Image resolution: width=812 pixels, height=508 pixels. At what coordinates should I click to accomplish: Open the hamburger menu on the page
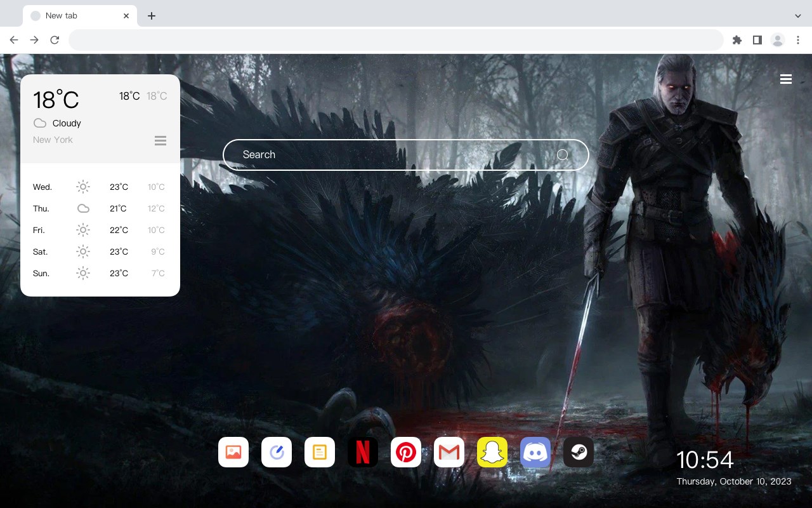click(x=786, y=79)
